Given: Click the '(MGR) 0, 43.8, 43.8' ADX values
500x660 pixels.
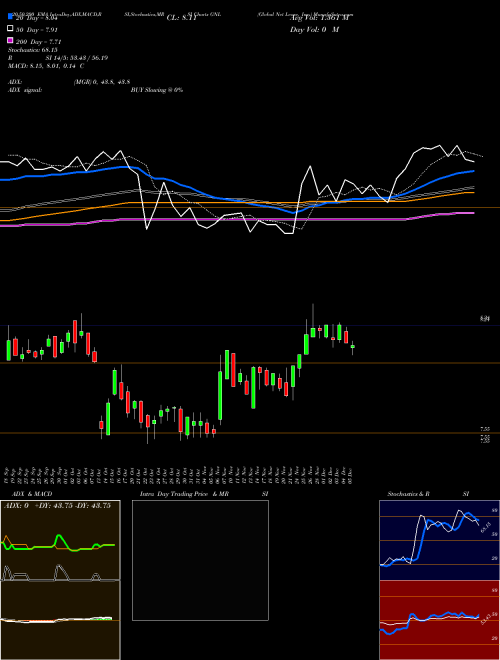Looking at the screenshot, I should (102, 82).
